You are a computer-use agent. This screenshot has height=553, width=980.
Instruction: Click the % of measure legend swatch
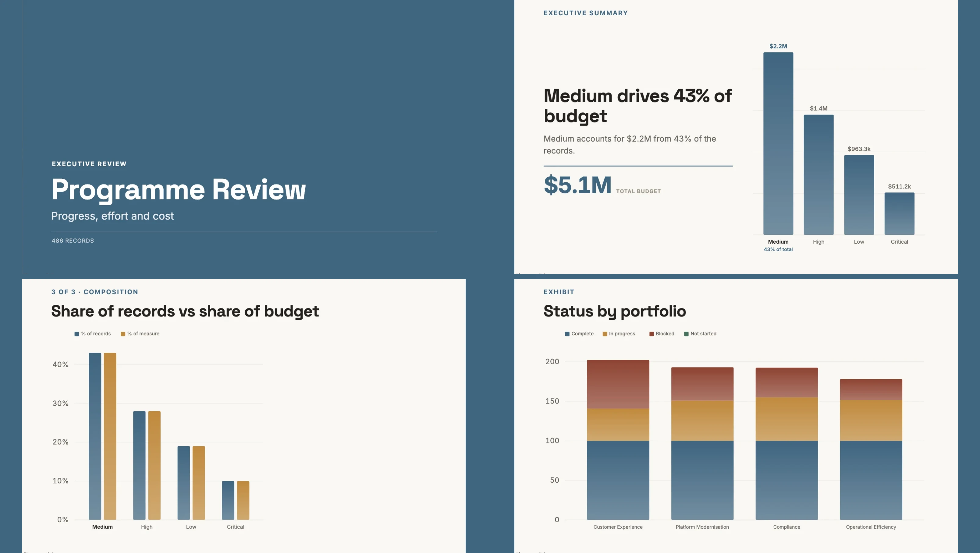click(123, 334)
